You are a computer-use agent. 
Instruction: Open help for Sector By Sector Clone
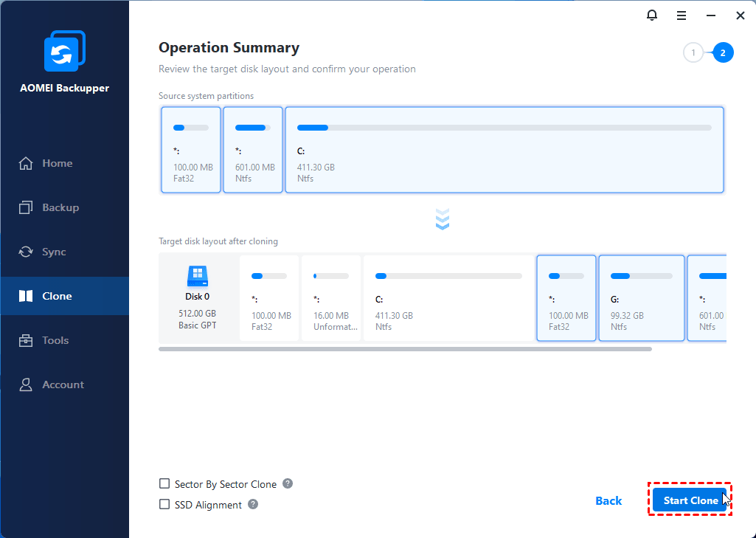(288, 483)
